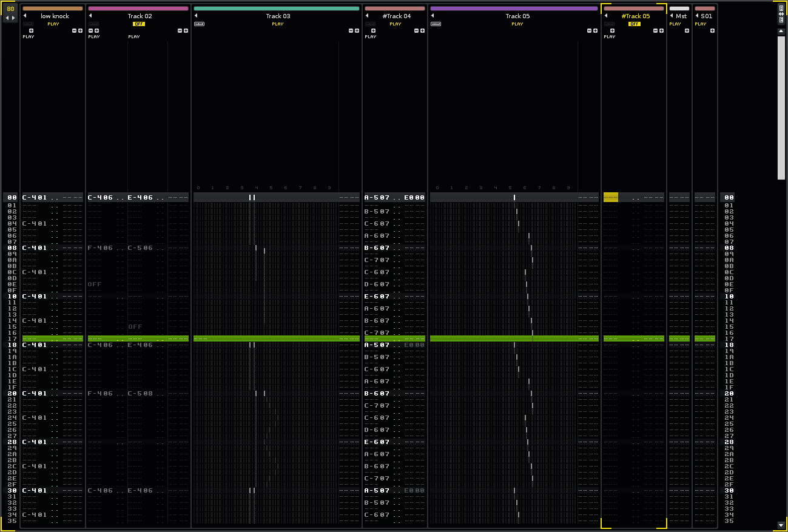Click the C-401 note in row 00 of low knock
This screenshot has width=788, height=532.
pyautogui.click(x=35, y=197)
